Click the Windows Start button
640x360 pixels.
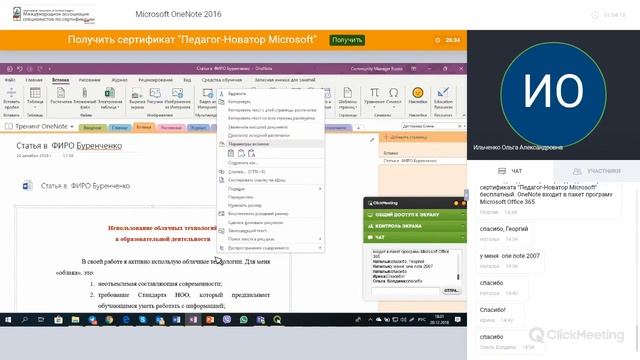(x=8, y=320)
